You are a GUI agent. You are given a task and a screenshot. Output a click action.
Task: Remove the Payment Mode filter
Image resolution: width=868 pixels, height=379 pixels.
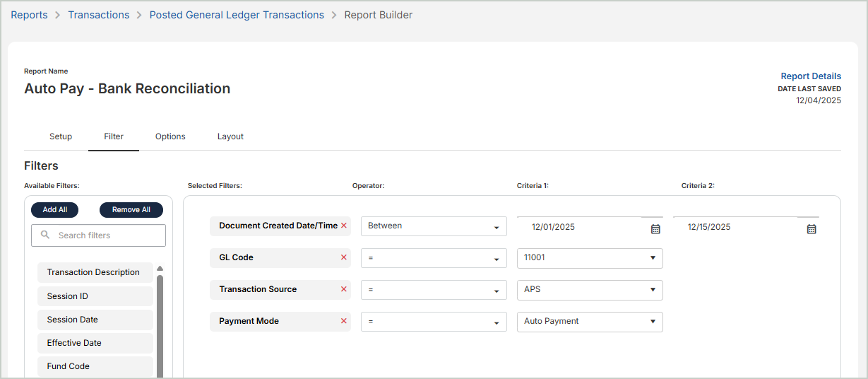[344, 321]
